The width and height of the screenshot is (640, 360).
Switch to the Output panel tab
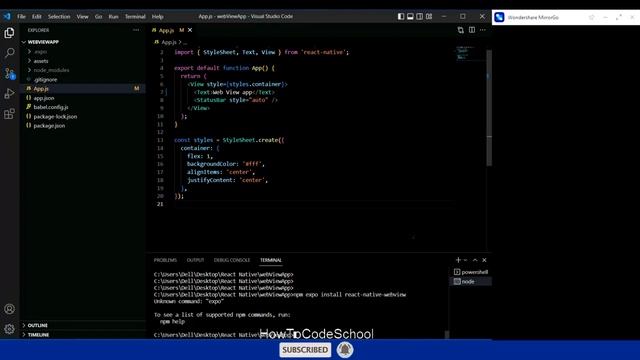195,260
